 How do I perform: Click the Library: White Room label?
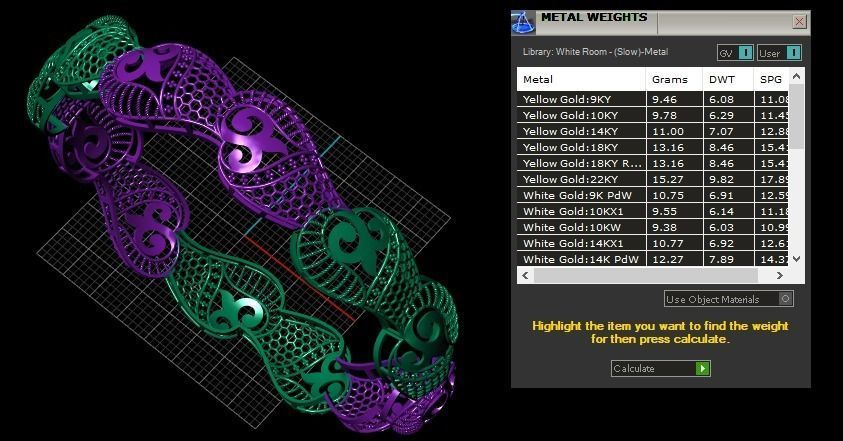[595, 52]
